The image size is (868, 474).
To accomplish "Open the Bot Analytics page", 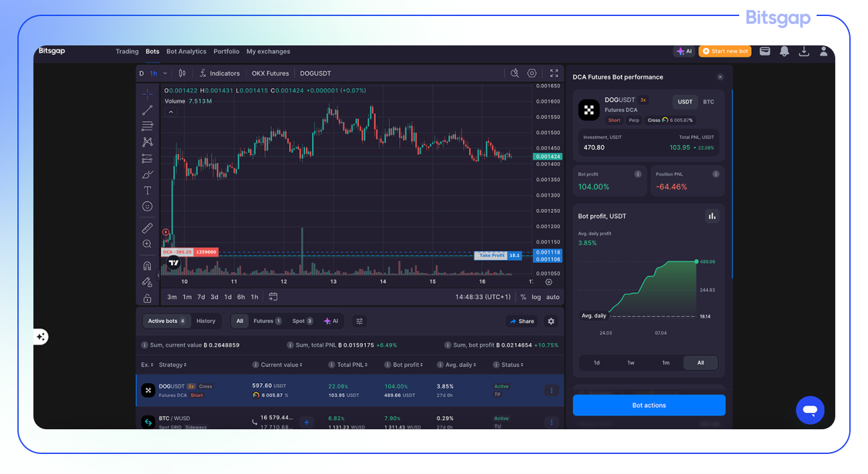I will coord(186,51).
